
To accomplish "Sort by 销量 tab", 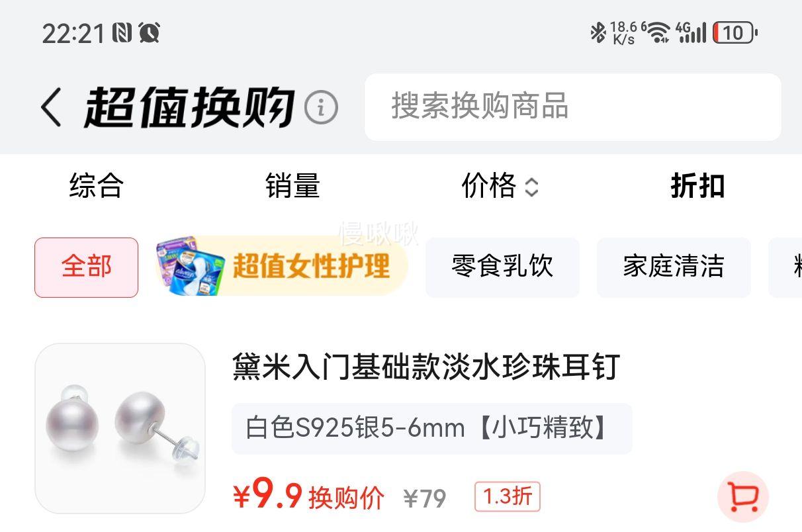I will pyautogui.click(x=293, y=186).
